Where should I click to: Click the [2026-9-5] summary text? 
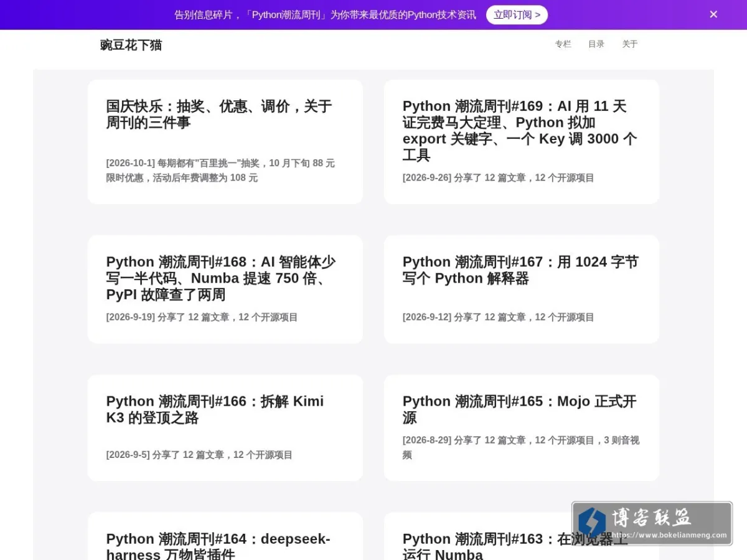pyautogui.click(x=199, y=455)
